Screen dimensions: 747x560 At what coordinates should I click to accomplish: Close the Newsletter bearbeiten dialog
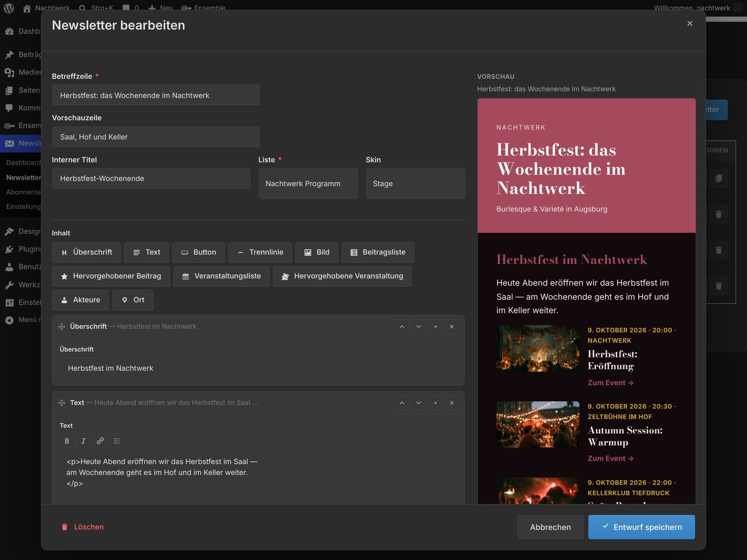tap(690, 23)
